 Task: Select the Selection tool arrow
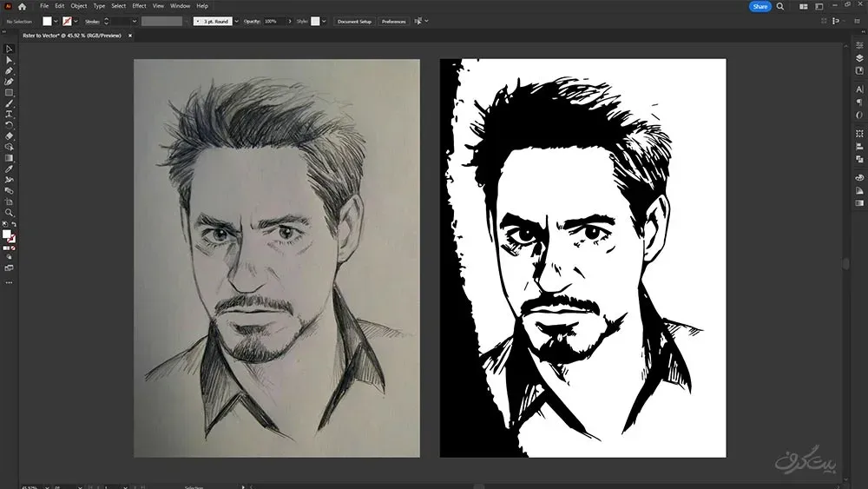pos(9,50)
